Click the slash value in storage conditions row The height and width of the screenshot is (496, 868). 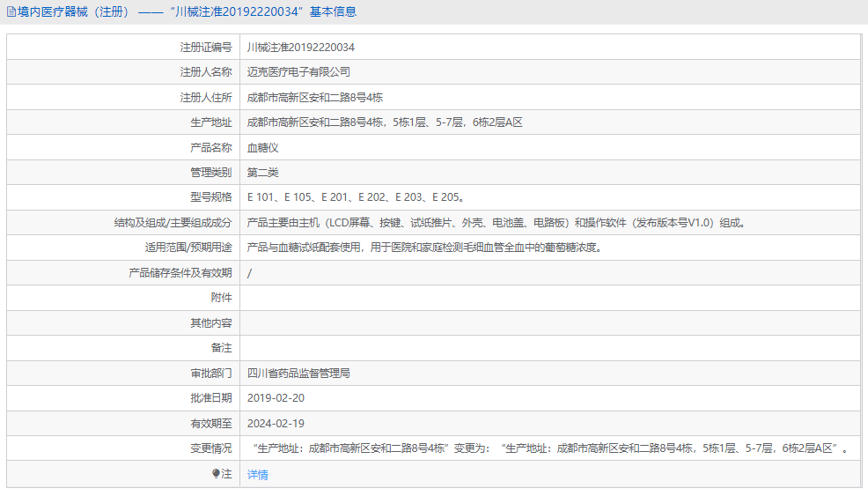pos(250,272)
